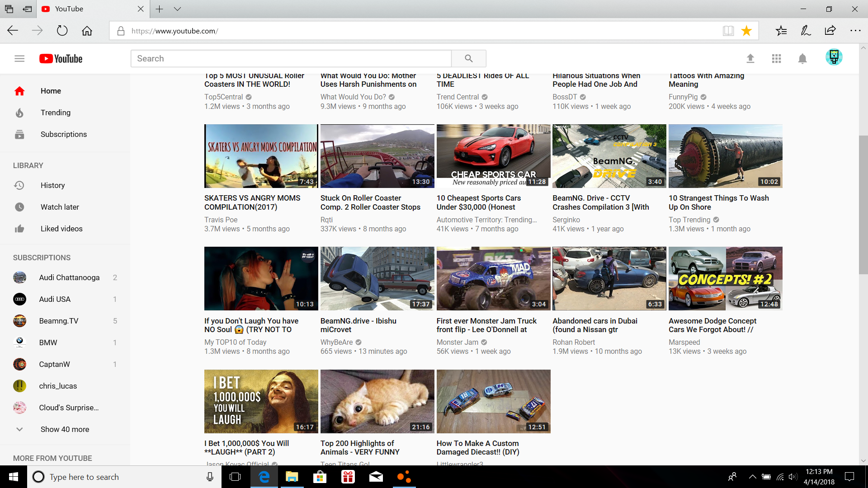The image size is (868, 488).
Task: Go to browser home page icon
Action: click(x=87, y=31)
